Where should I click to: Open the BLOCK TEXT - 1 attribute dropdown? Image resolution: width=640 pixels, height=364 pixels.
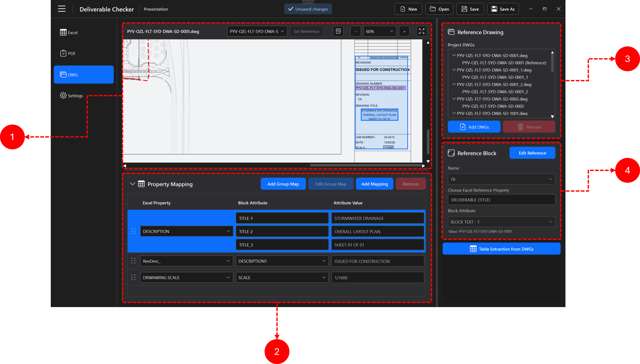(x=501, y=222)
